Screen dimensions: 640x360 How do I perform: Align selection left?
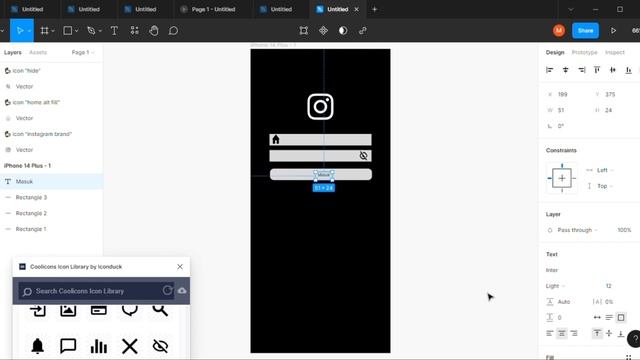pyautogui.click(x=550, y=70)
